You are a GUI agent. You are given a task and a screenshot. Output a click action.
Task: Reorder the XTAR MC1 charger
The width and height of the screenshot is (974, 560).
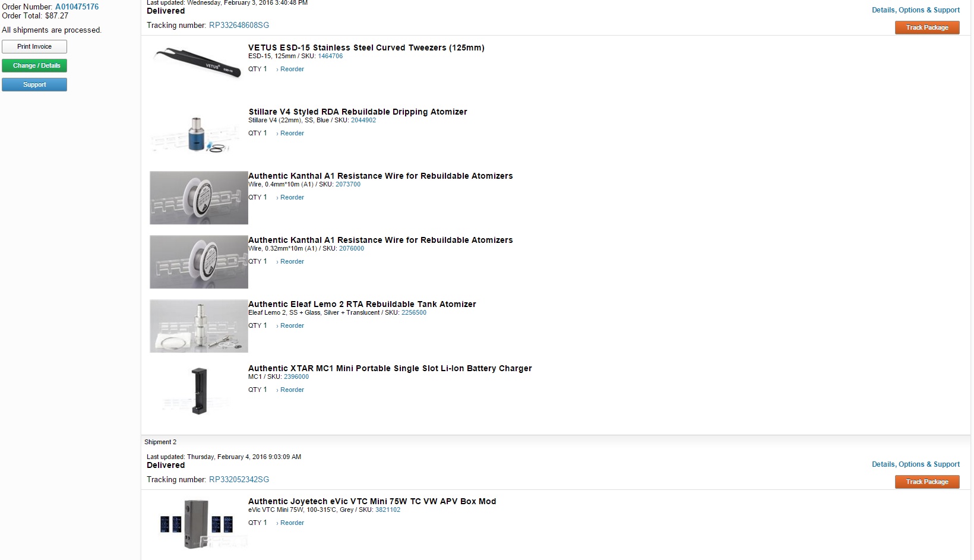(x=292, y=390)
